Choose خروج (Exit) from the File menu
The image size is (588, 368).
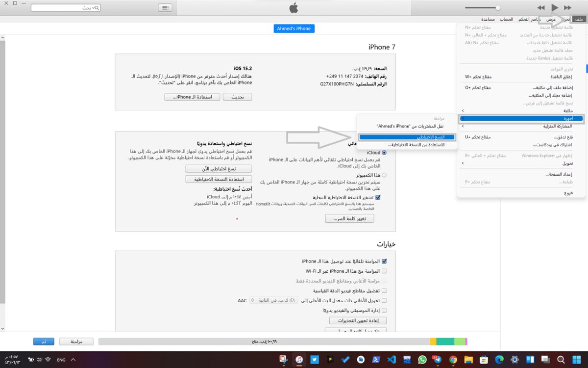pyautogui.click(x=521, y=193)
